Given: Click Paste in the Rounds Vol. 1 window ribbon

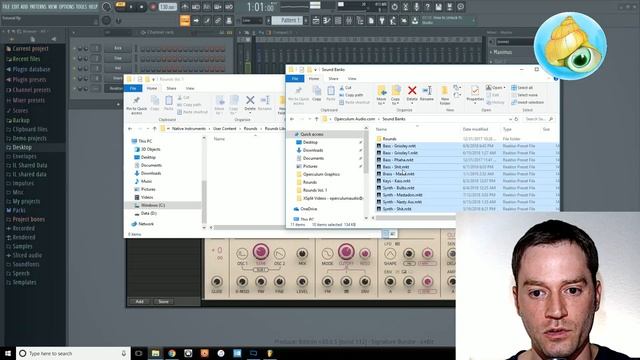Looking at the screenshot, I should (169, 103).
